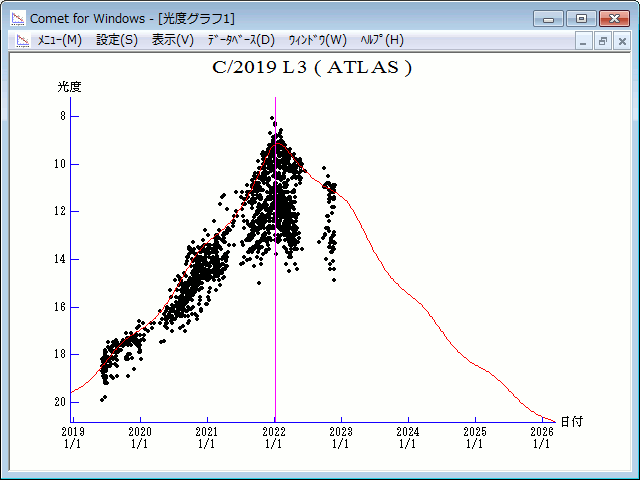Screen dimensions: 640x480
Task: Click the Comet app icon in title bar
Action: [18, 18]
